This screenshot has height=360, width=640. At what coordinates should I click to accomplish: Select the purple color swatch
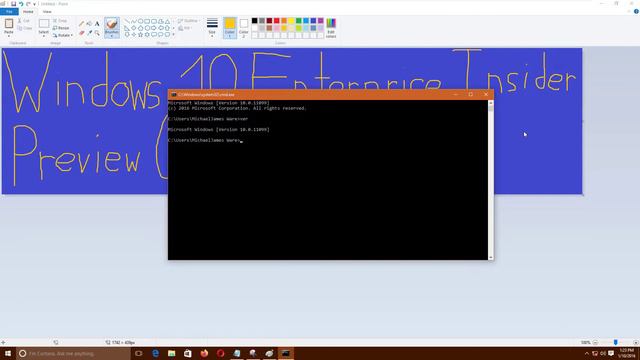click(x=320, y=20)
